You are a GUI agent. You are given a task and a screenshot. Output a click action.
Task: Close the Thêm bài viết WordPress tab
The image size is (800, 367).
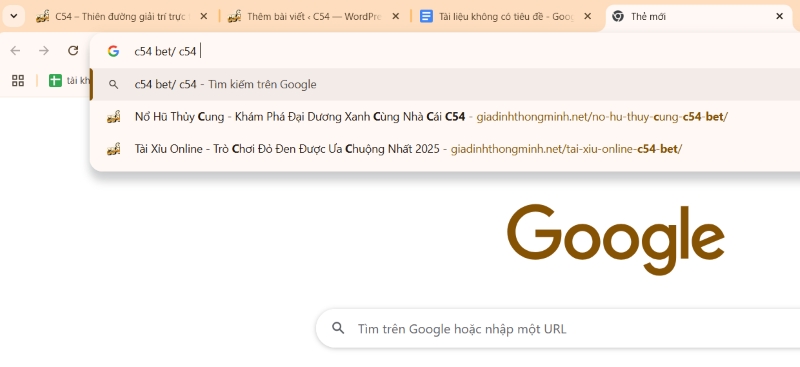[x=395, y=16]
